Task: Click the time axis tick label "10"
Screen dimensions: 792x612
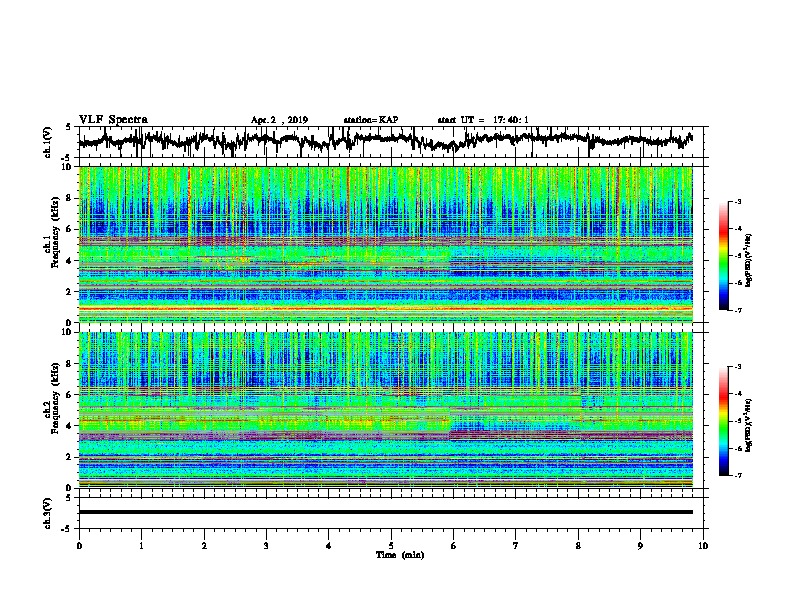Action: 703,546
